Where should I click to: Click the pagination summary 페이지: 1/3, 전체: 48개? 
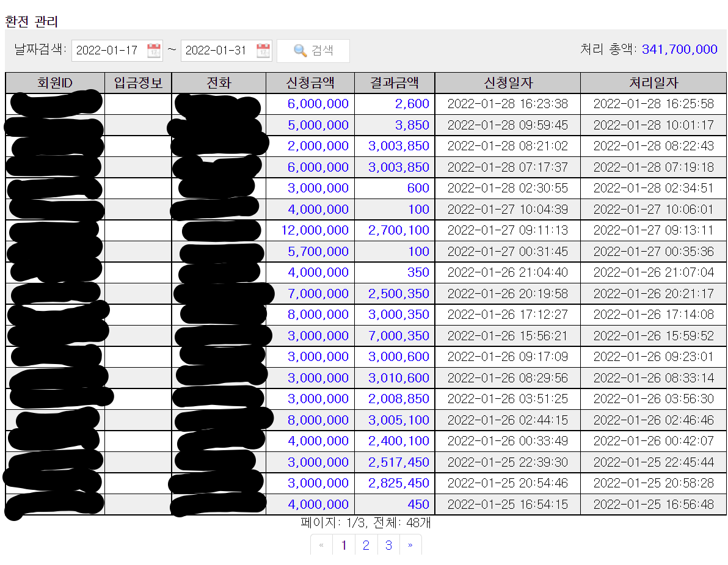pos(366,523)
